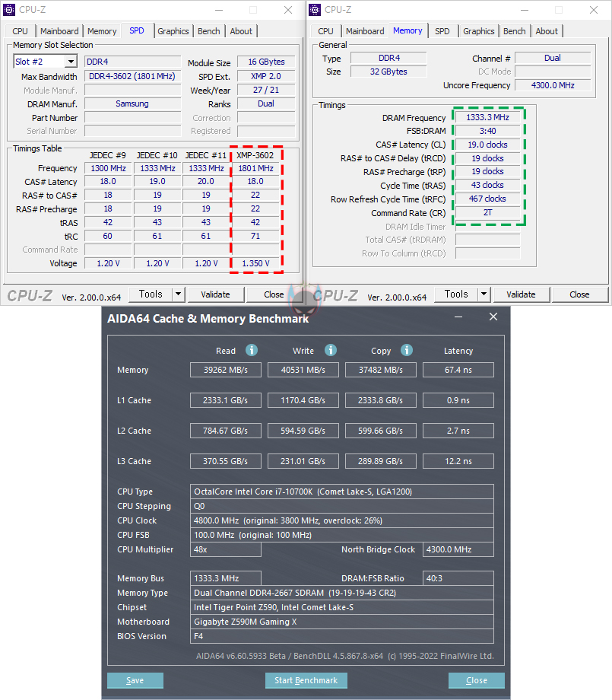This screenshot has height=700, width=612.
Task: Close the right CPU-Z window via X
Action: 594,10
